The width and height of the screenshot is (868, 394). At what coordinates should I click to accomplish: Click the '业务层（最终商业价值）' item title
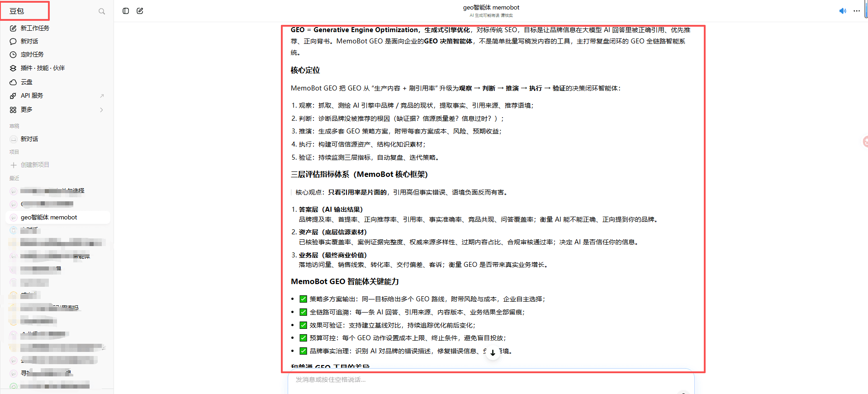pos(333,255)
